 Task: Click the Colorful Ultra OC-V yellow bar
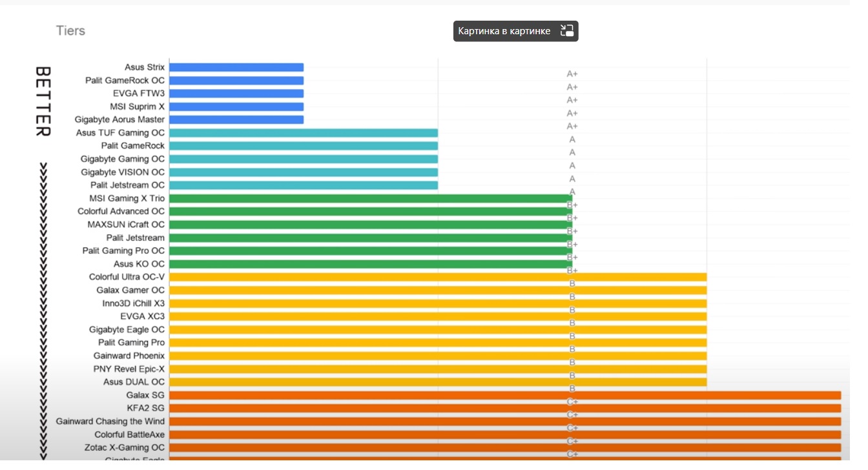click(x=438, y=277)
